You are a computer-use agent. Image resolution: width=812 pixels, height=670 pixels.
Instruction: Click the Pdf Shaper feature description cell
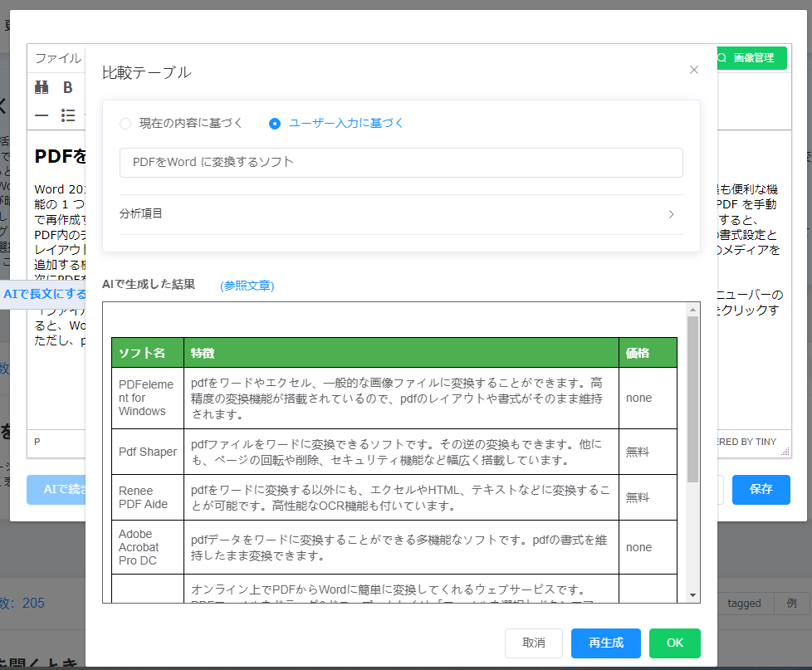coord(401,452)
